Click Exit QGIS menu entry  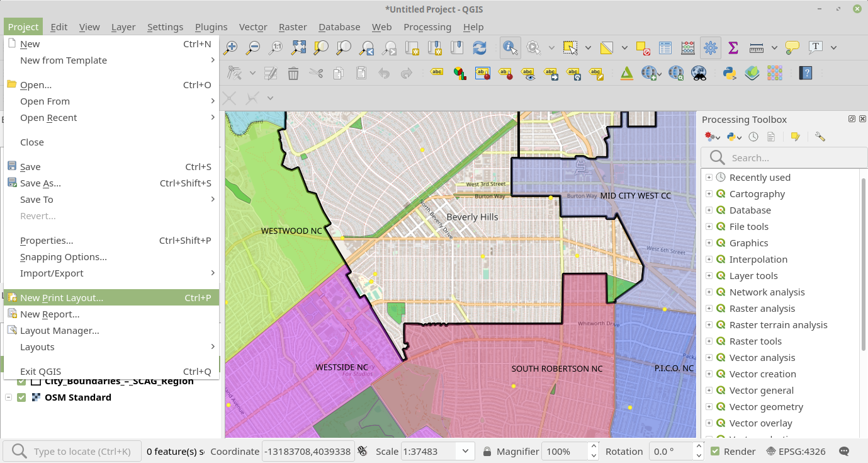(x=111, y=372)
